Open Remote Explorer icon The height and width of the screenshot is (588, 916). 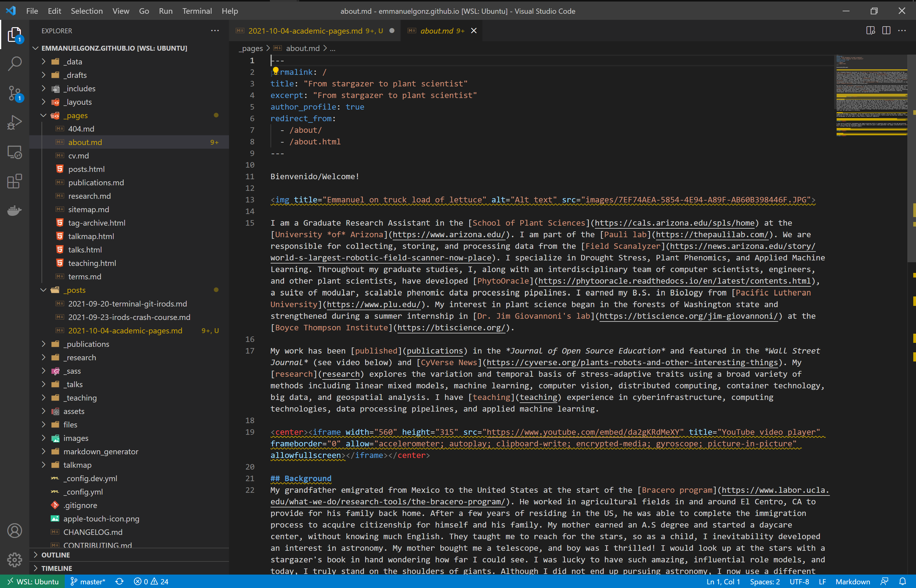point(15,152)
